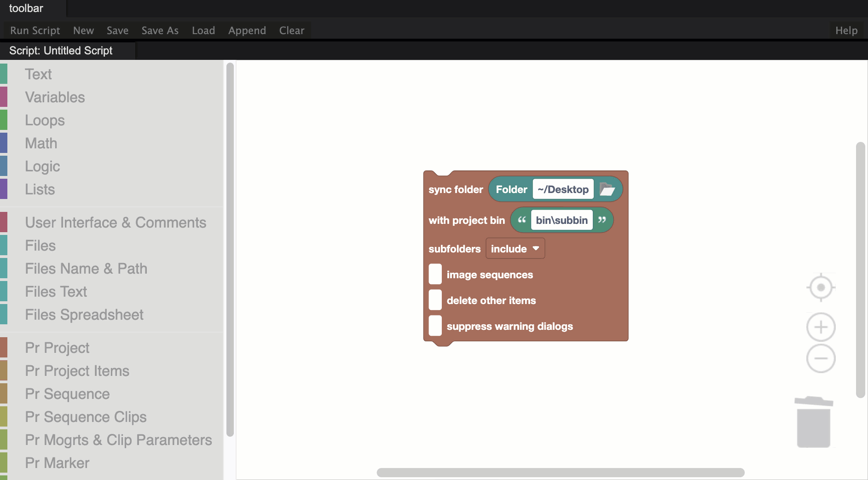
Task: Zoom out with the minus icon
Action: [821, 358]
